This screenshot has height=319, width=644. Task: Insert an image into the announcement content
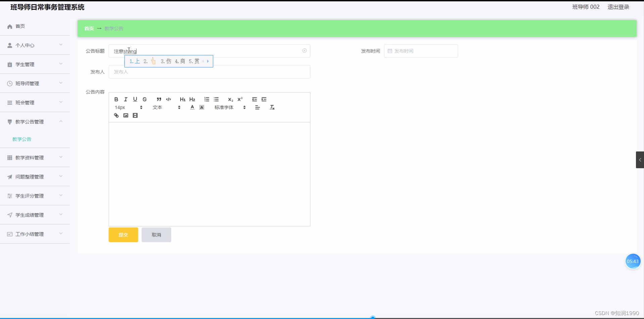(x=126, y=115)
